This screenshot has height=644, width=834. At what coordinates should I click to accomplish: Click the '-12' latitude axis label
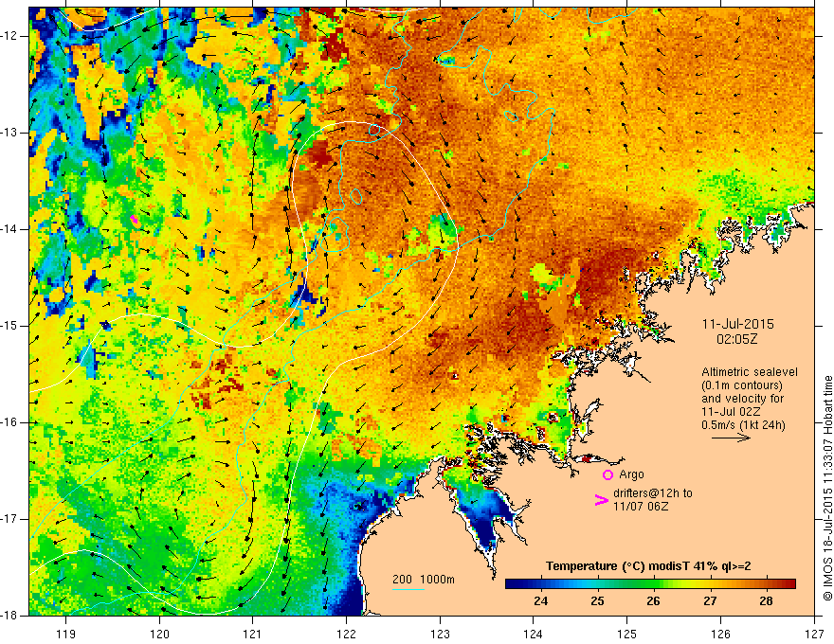(10, 36)
